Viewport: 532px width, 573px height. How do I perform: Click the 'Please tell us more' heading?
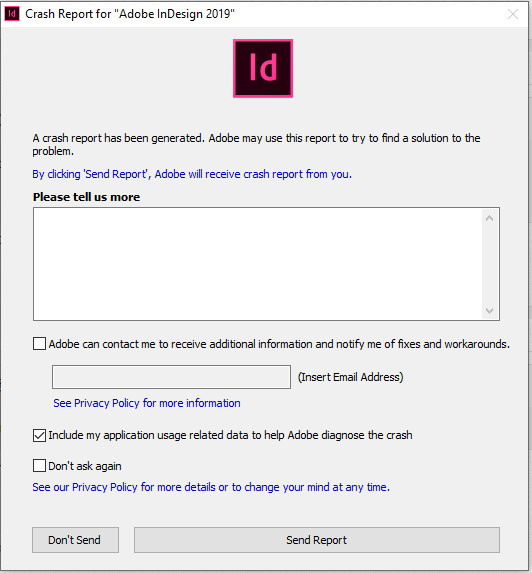(87, 197)
